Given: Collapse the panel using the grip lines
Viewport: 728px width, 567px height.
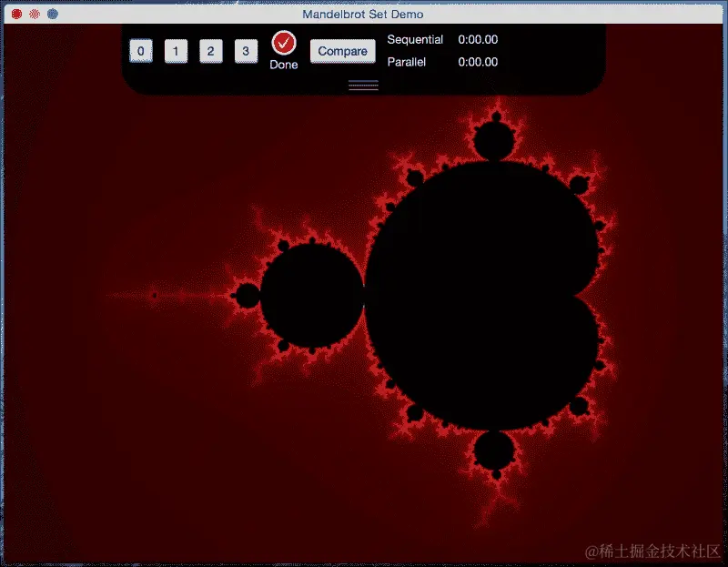Looking at the screenshot, I should coord(363,84).
